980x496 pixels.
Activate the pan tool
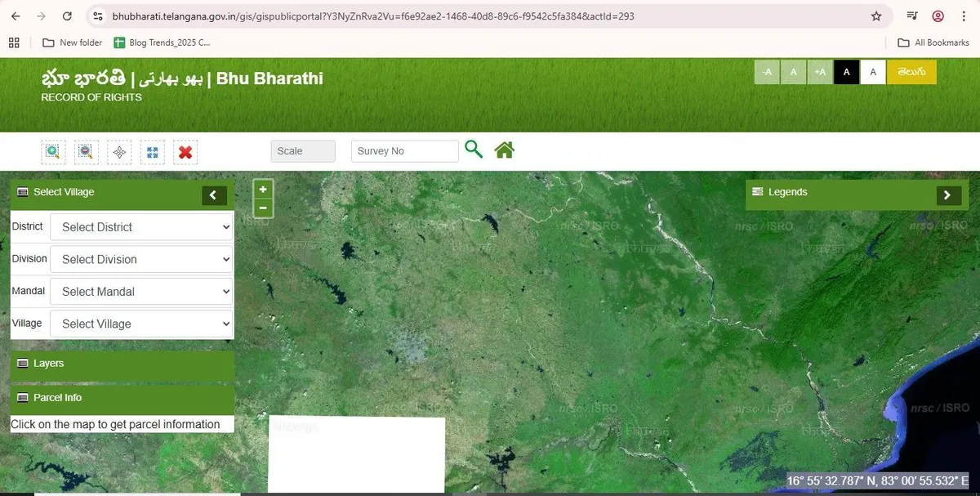click(119, 151)
